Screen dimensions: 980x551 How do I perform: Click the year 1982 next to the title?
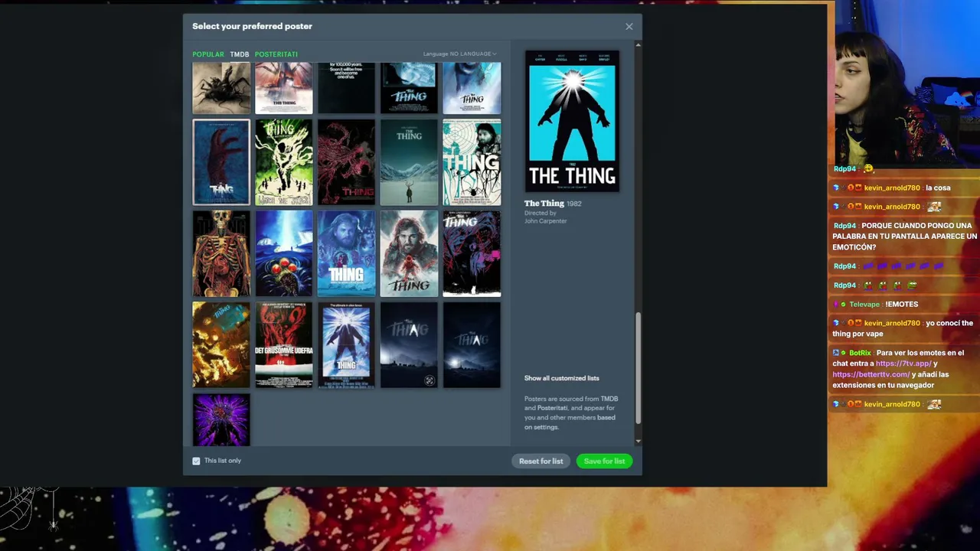pyautogui.click(x=574, y=204)
